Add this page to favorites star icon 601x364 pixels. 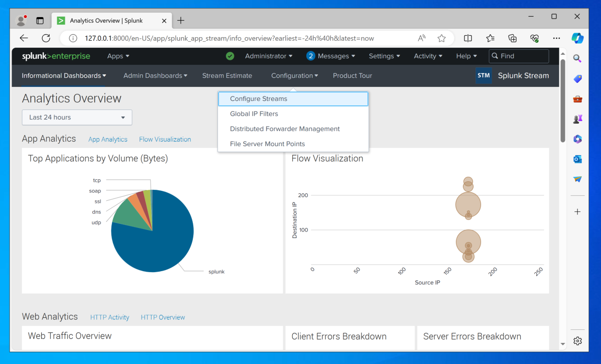441,38
